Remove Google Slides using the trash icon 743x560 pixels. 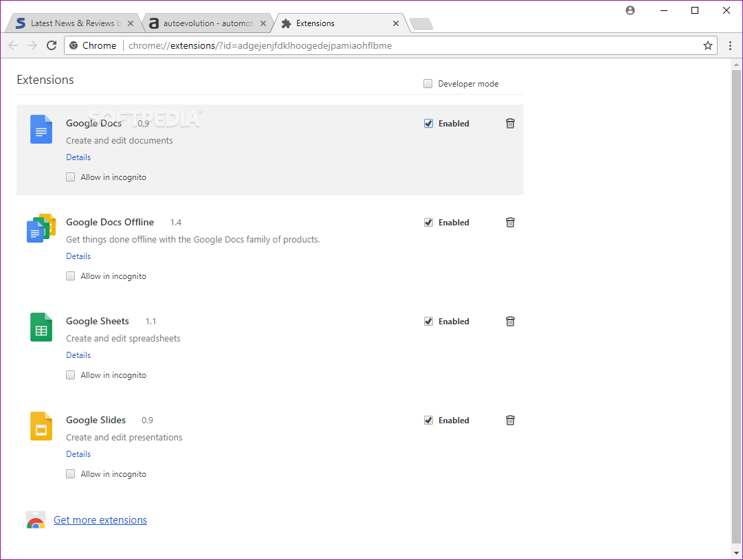(510, 421)
